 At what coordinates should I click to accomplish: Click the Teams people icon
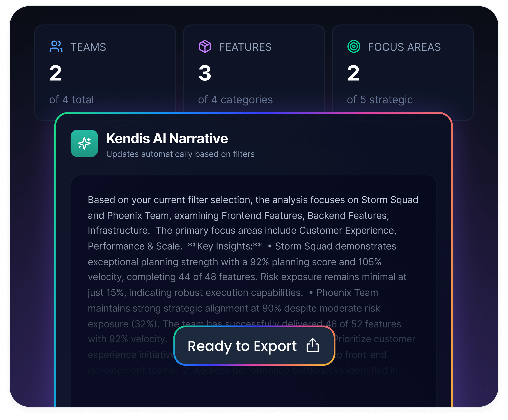[56, 47]
